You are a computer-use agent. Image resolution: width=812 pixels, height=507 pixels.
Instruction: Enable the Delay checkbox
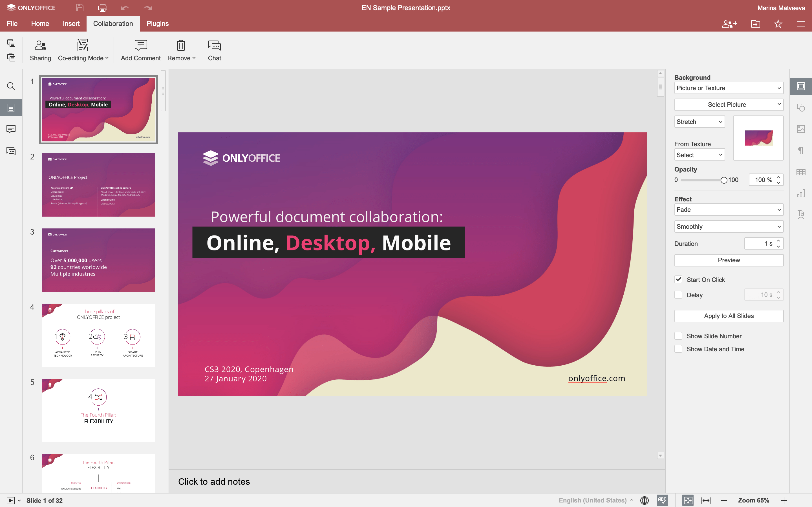[678, 295]
